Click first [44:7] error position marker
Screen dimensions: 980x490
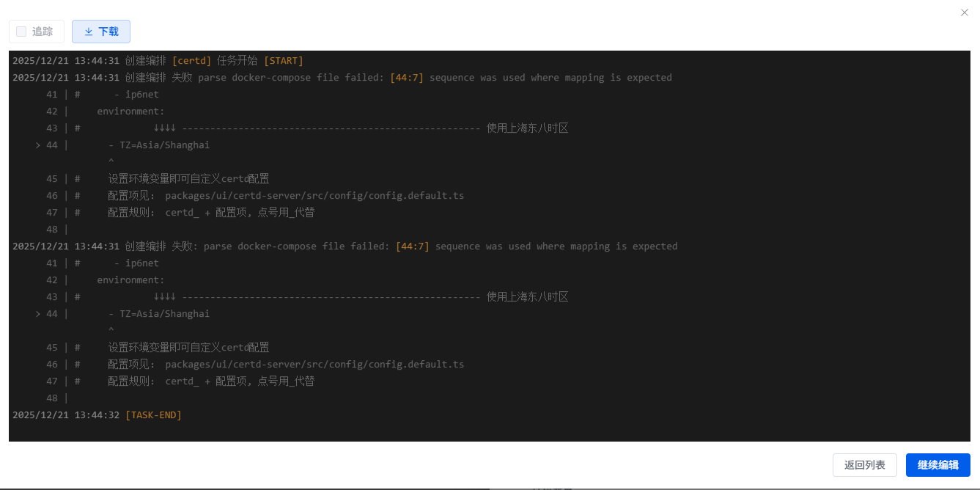[x=406, y=78]
